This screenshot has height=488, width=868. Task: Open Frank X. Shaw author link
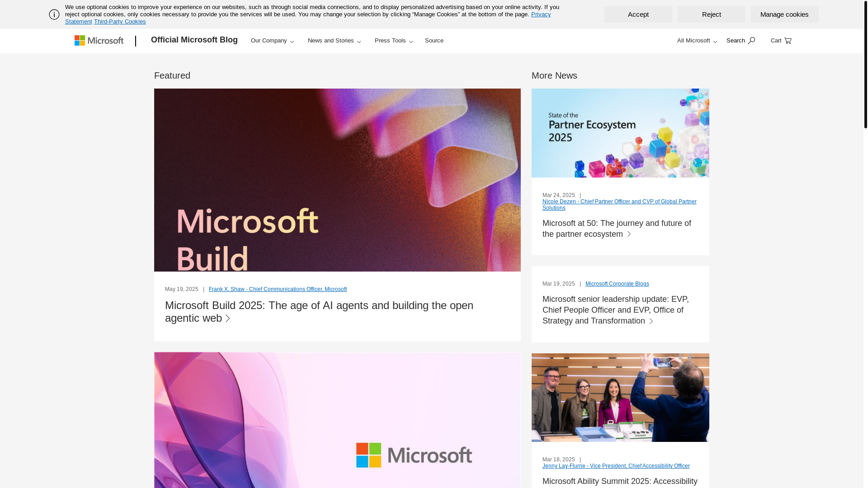tap(278, 289)
